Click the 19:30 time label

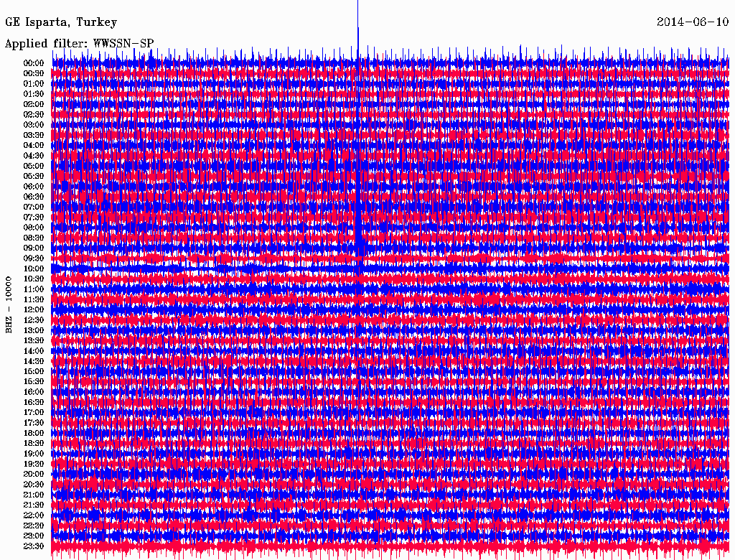point(34,464)
